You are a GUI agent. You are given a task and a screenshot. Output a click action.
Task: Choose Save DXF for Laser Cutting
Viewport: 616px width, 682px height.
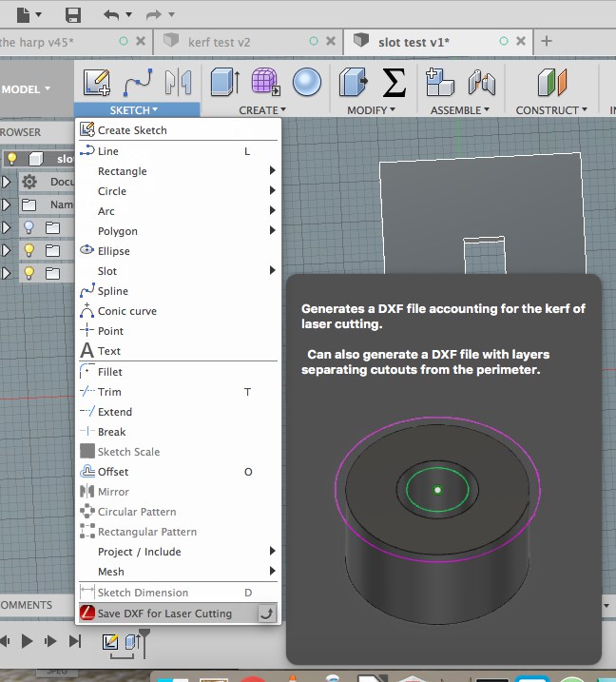(x=178, y=614)
